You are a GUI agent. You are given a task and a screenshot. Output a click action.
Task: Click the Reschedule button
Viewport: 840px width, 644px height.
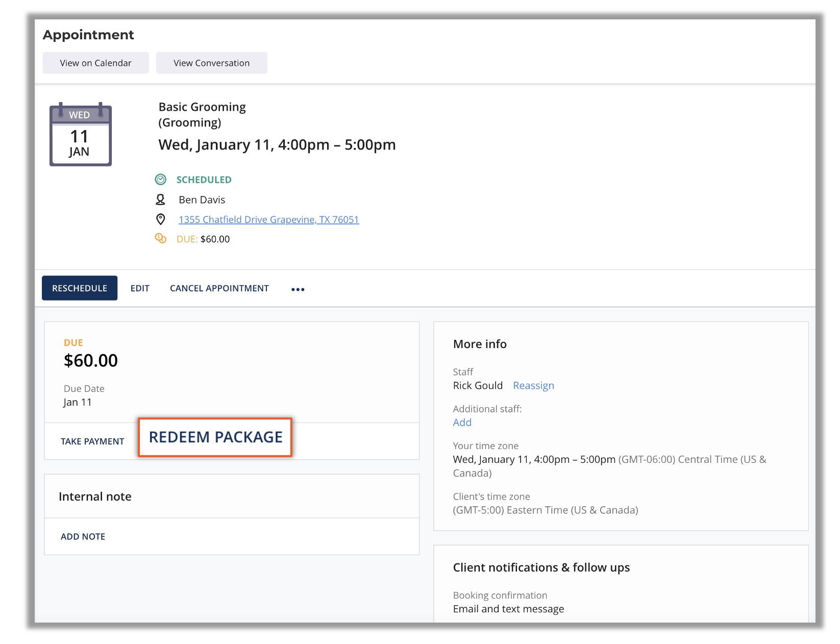[80, 288]
